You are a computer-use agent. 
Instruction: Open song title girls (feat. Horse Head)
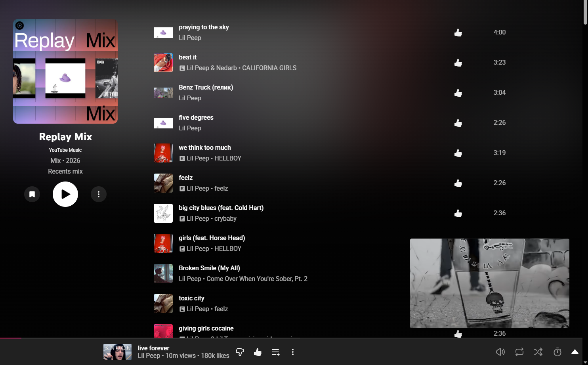pyautogui.click(x=212, y=238)
